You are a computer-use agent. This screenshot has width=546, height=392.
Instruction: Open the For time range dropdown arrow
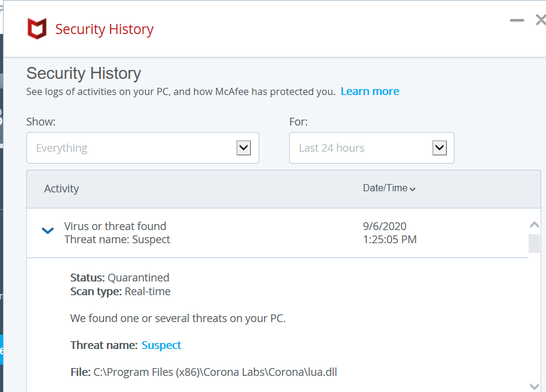439,148
